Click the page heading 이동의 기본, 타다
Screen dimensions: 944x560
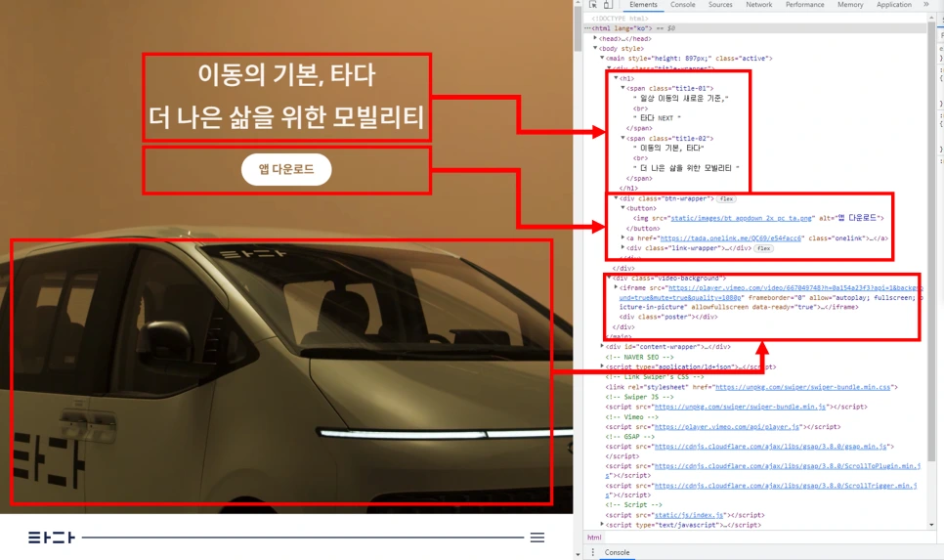(286, 74)
